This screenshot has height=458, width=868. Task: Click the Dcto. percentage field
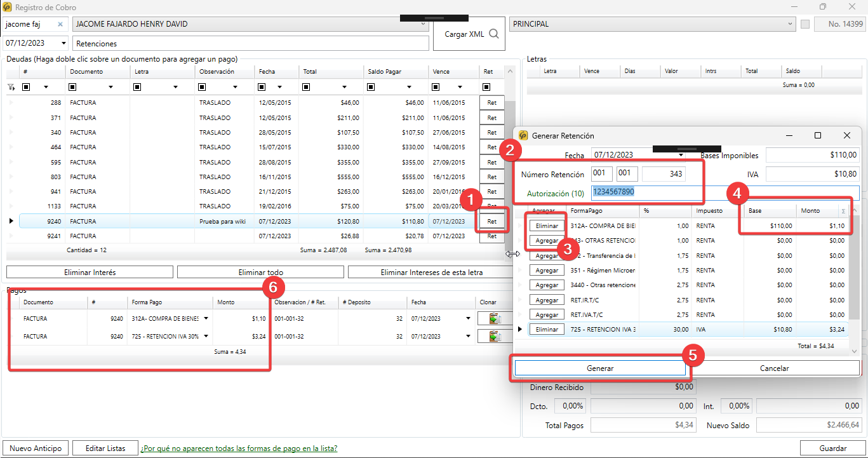[x=570, y=405]
